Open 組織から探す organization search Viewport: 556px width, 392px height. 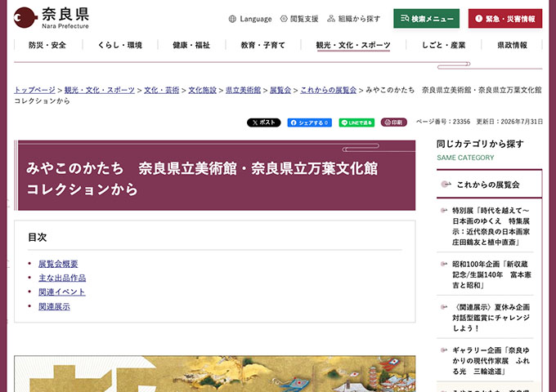[x=354, y=19]
